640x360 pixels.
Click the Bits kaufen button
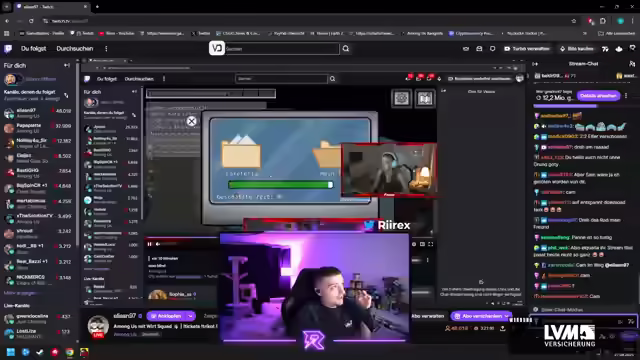(x=577, y=49)
